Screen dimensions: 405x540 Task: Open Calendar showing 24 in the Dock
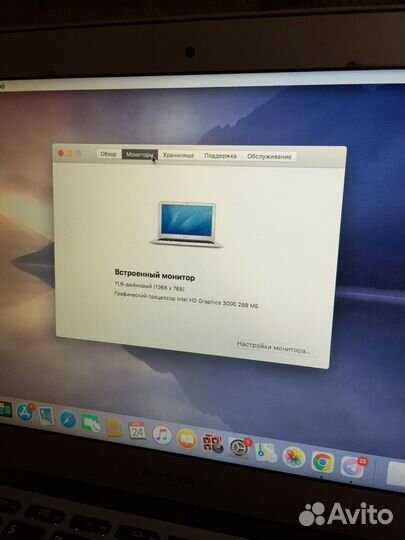[137, 431]
